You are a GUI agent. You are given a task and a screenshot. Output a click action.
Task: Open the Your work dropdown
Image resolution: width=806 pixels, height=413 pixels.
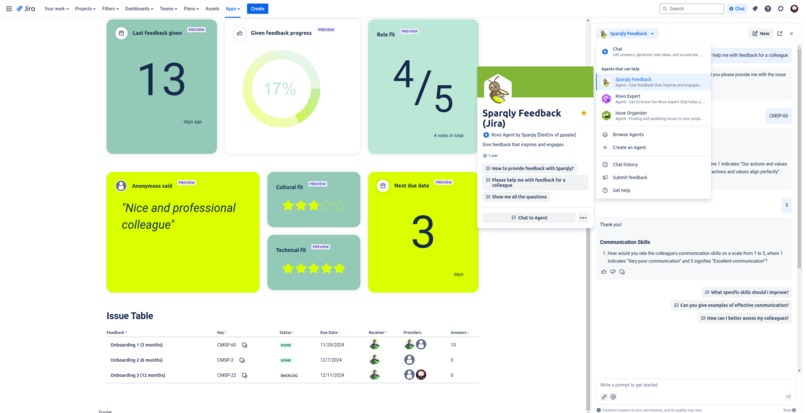click(x=56, y=9)
